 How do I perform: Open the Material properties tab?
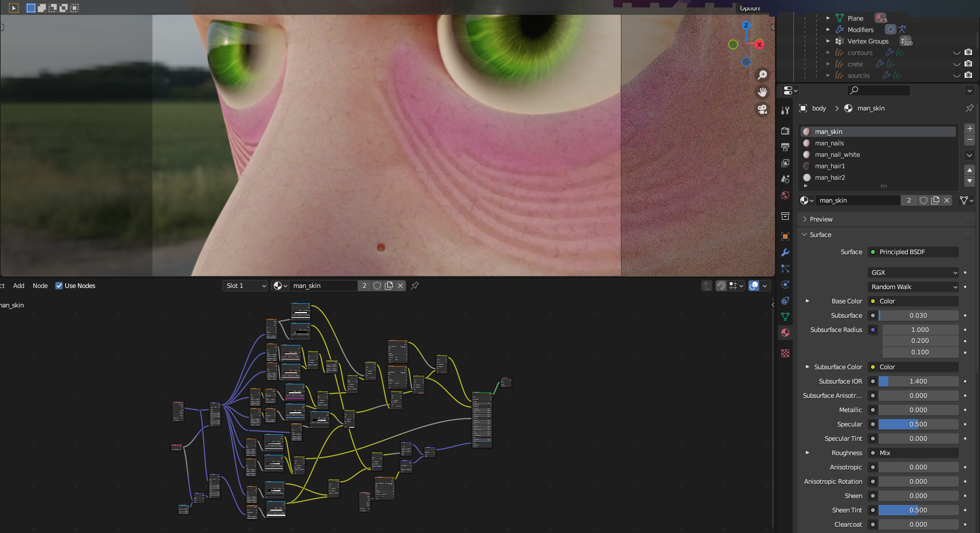pos(785,333)
